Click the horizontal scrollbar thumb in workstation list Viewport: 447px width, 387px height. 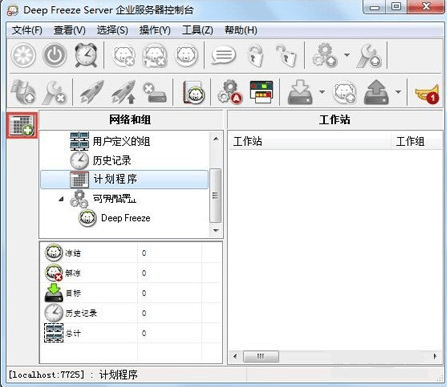pyautogui.click(x=261, y=356)
